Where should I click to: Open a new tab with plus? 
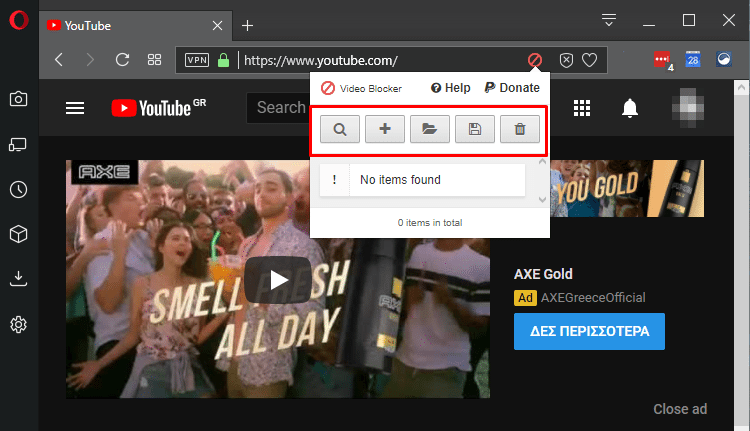coord(247,26)
